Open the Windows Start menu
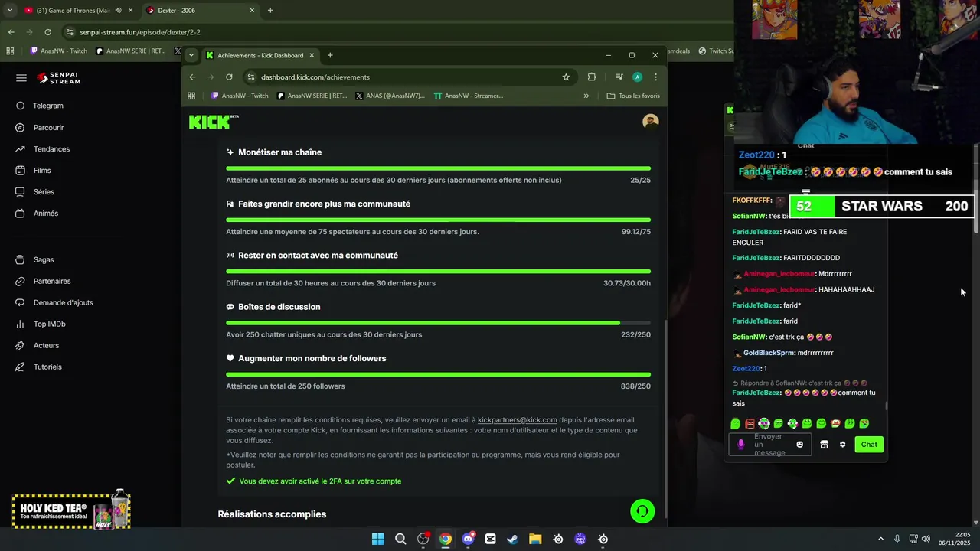The image size is (980, 551). tap(377, 539)
